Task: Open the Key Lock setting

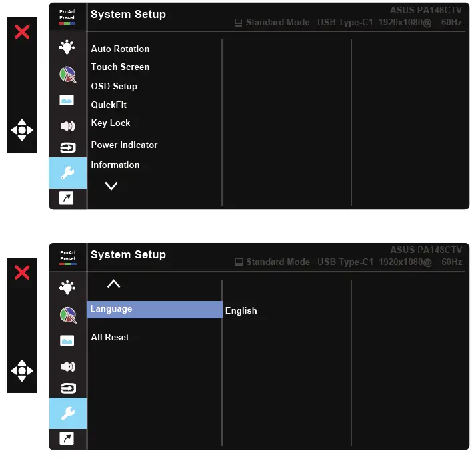Action: point(111,123)
